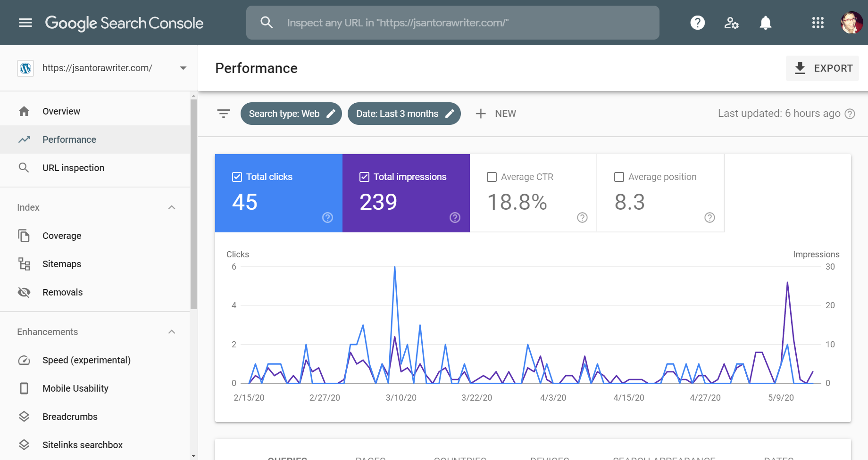Screen dimensions: 868x460
Task: Click the Overview home icon
Action: [24, 111]
